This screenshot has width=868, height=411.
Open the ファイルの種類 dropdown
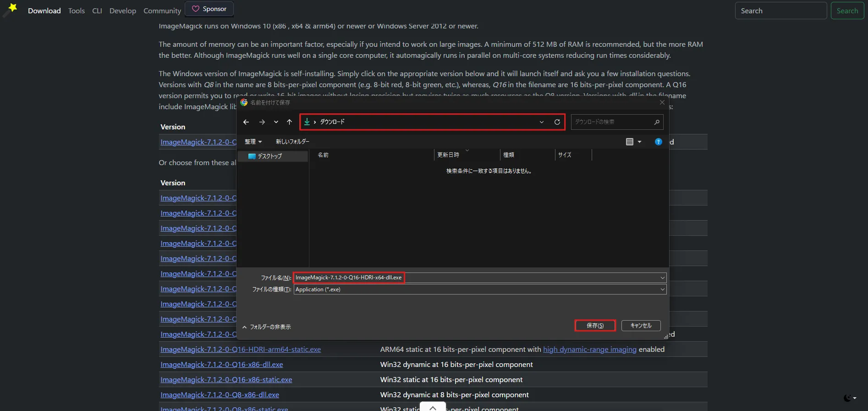coord(663,289)
